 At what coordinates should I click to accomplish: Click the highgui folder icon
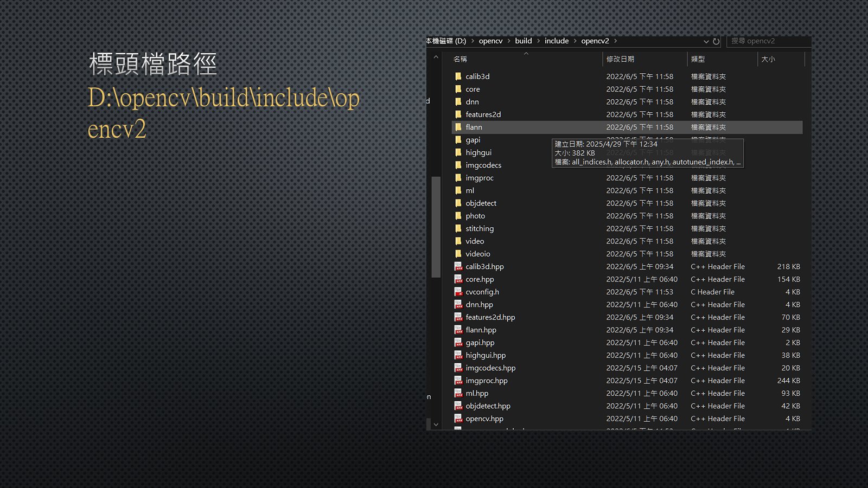pos(458,152)
